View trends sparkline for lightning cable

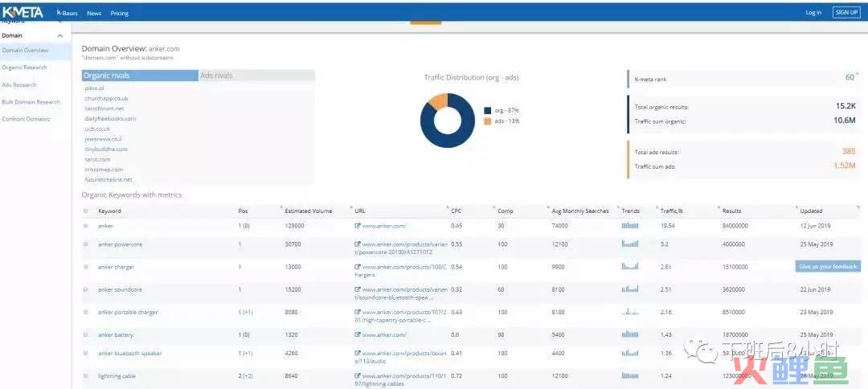point(630,375)
